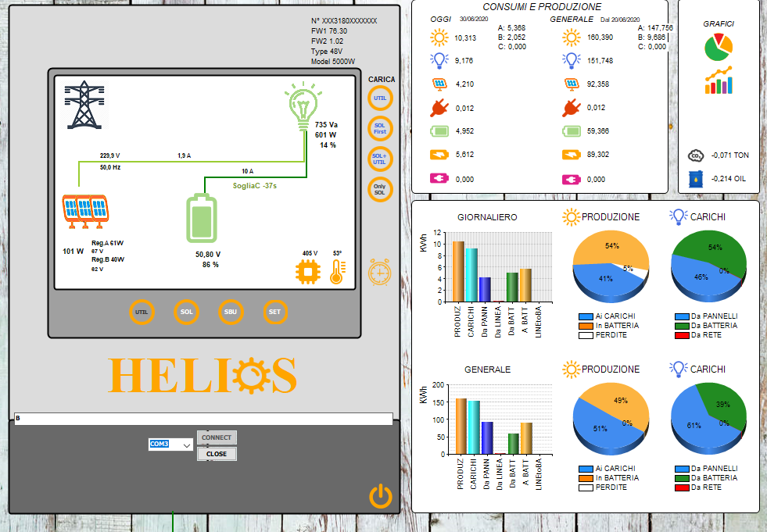Image resolution: width=767 pixels, height=532 pixels.
Task: Click the general CARICHI pie chart showing 61%
Action: point(709,419)
